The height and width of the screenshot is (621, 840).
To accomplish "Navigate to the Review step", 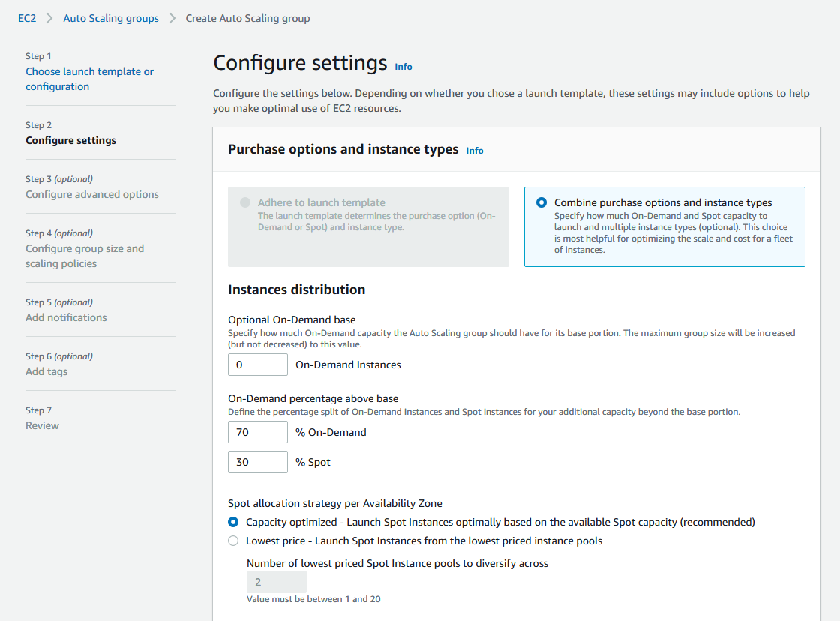I will (x=42, y=425).
